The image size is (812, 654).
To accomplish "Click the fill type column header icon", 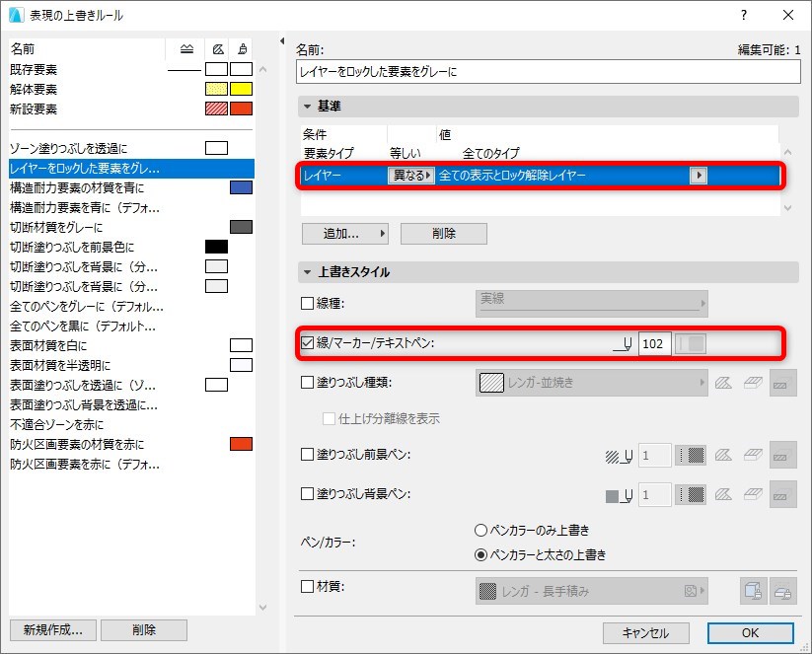I will click(x=218, y=49).
